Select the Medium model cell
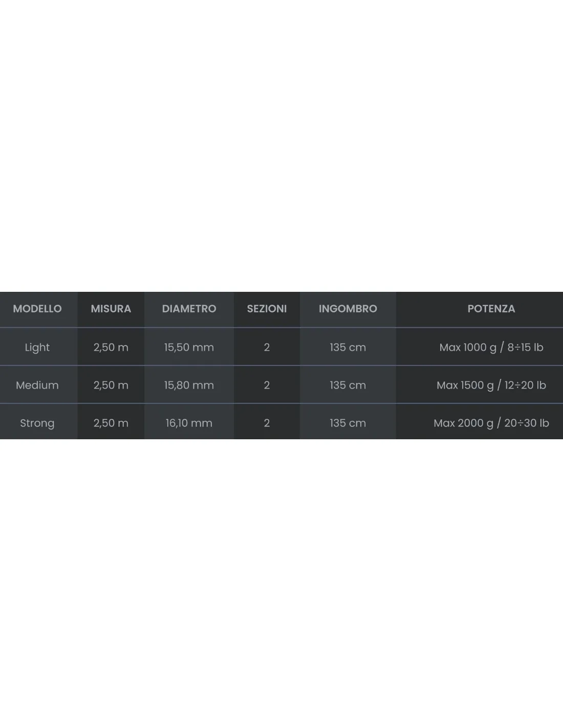563x728 pixels. point(37,385)
